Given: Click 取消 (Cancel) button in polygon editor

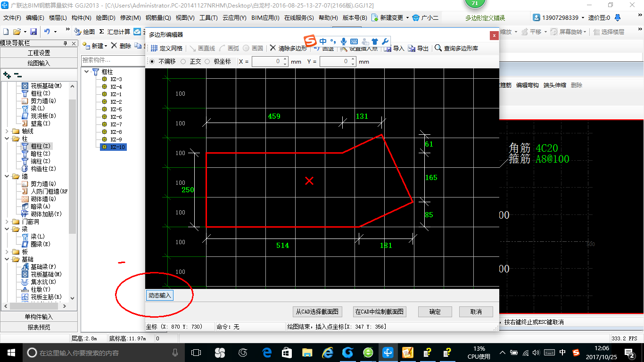Looking at the screenshot, I should pyautogui.click(x=476, y=312).
